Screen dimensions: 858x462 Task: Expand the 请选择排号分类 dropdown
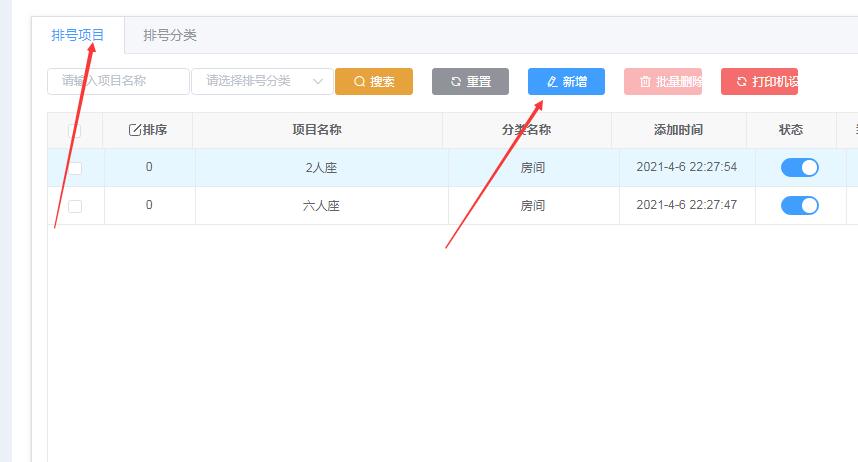click(x=262, y=81)
